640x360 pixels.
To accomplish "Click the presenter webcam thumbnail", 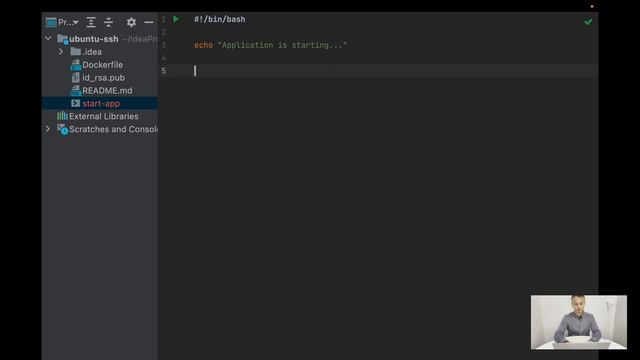I will [579, 322].
